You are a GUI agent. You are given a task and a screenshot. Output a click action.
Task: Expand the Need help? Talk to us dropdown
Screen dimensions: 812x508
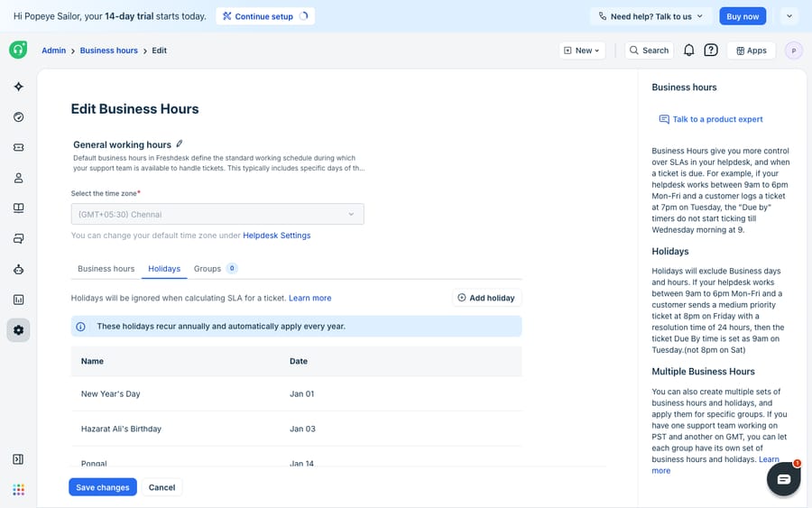pos(651,16)
